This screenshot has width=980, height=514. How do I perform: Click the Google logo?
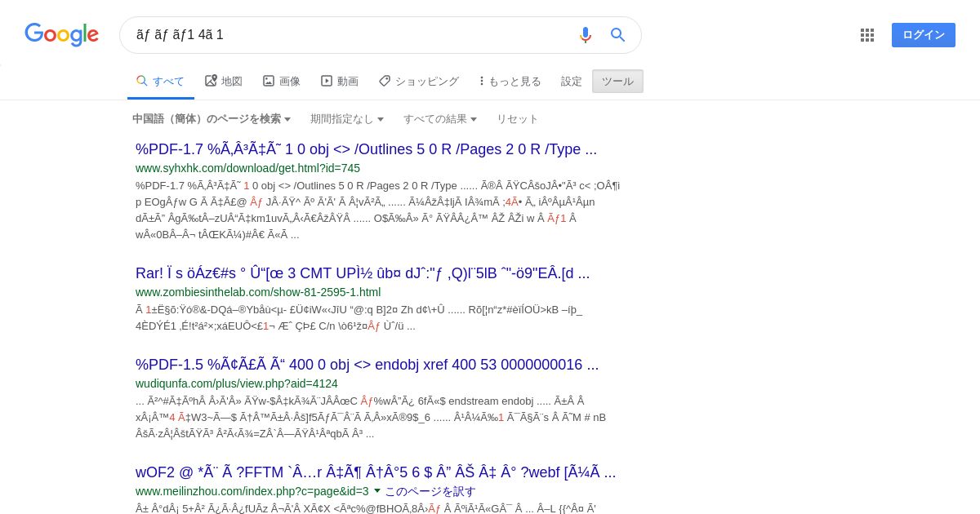(61, 34)
